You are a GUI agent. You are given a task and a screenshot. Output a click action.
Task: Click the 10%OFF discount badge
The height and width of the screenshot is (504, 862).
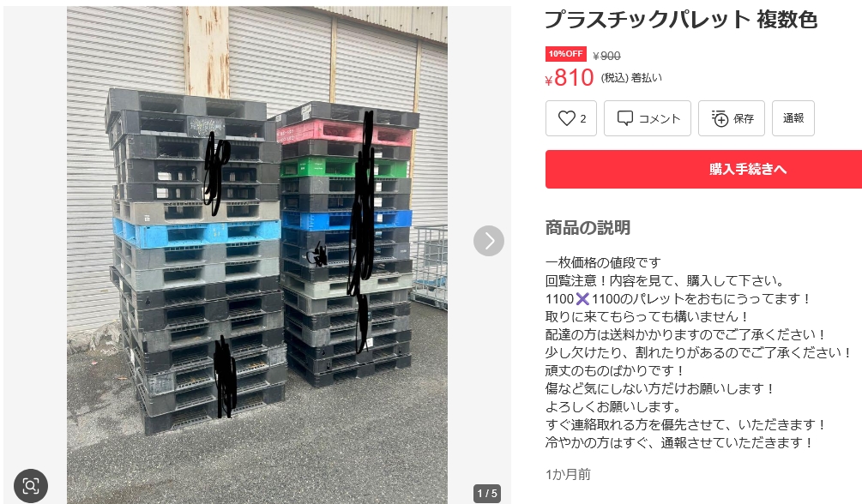[x=566, y=54]
